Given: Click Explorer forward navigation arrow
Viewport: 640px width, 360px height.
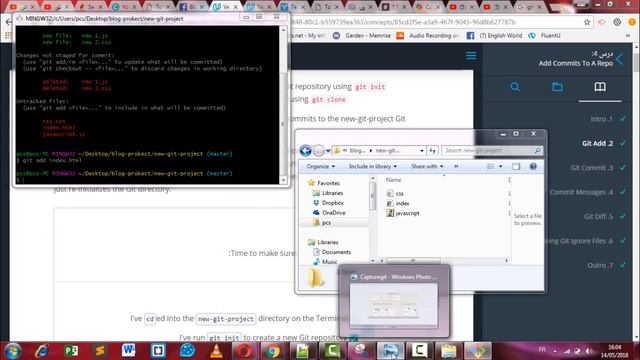Looking at the screenshot, I should point(318,151).
